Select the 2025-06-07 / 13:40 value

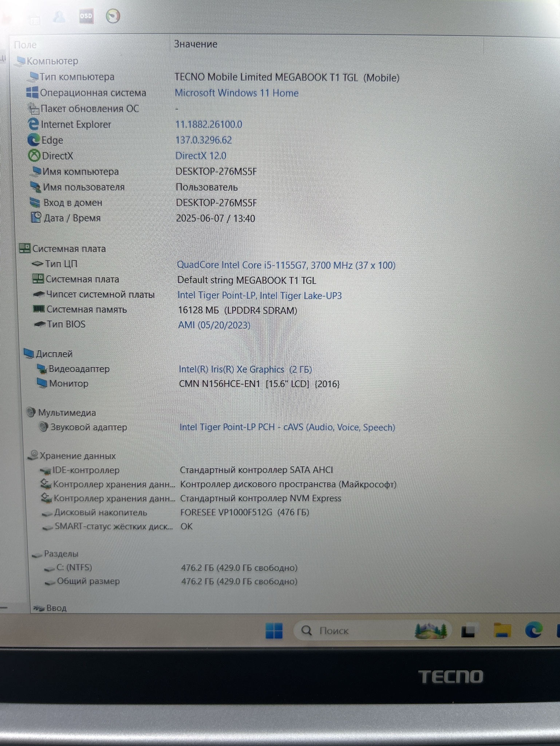click(216, 218)
